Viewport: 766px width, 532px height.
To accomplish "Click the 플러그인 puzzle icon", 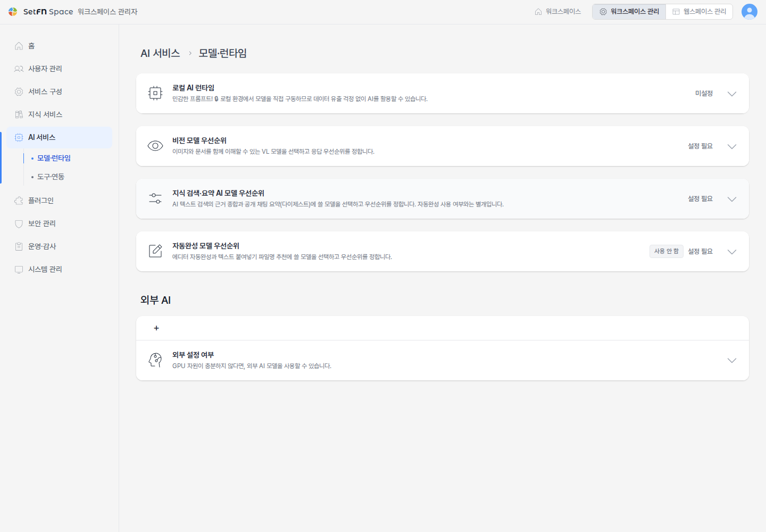I will tap(19, 201).
